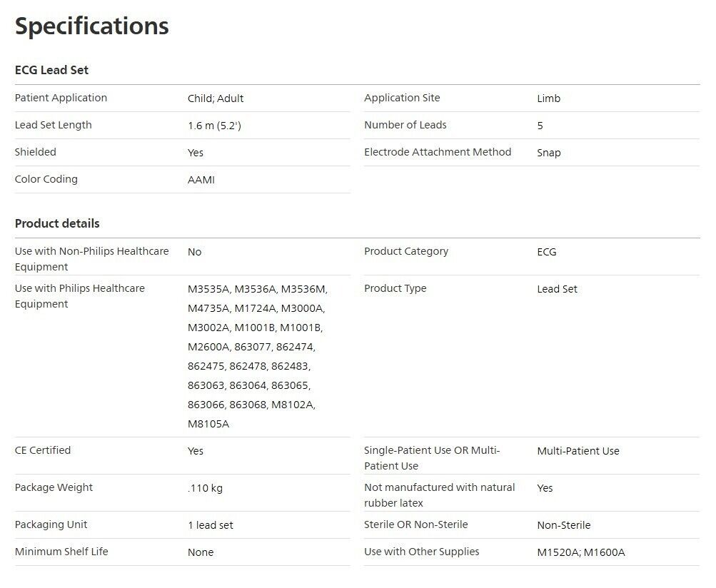
Task: Click the Patient Application label
Action: 61,98
